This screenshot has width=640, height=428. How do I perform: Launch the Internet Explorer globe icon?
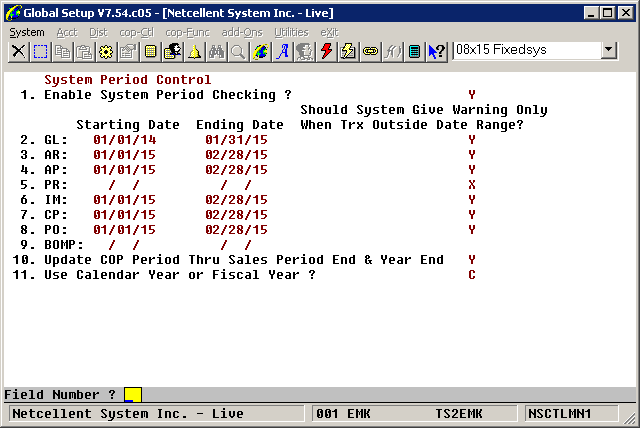(260, 51)
